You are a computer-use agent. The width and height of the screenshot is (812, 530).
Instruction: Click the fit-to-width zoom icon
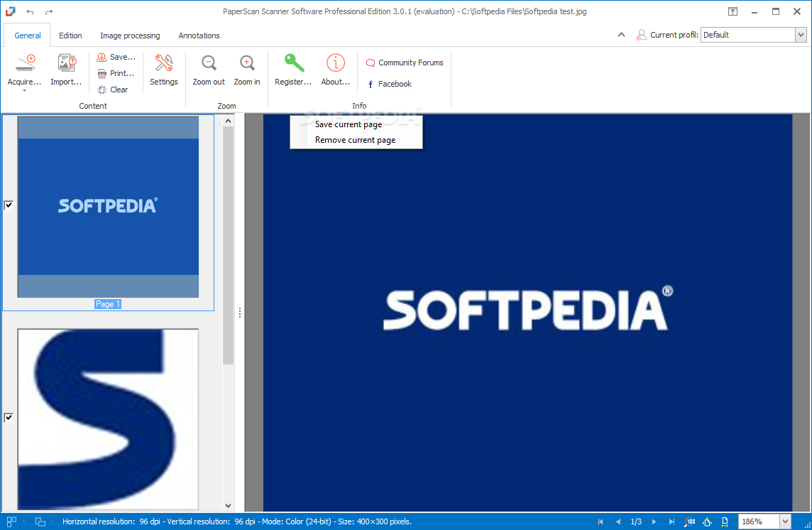(x=725, y=521)
